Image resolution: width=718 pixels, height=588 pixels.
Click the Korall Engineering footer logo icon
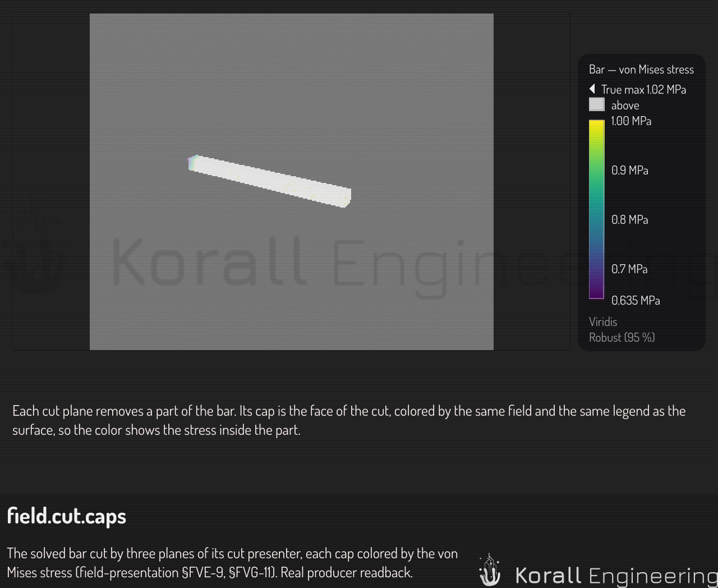[490, 570]
